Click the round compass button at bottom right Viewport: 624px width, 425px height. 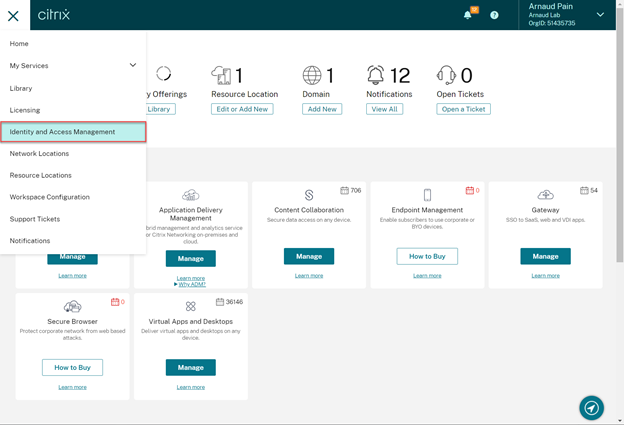pos(592,407)
